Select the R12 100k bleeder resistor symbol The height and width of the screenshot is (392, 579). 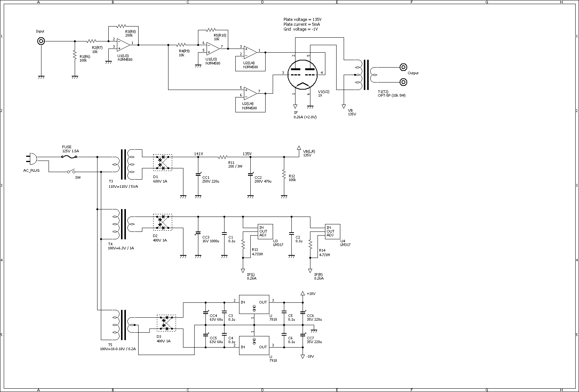point(284,174)
